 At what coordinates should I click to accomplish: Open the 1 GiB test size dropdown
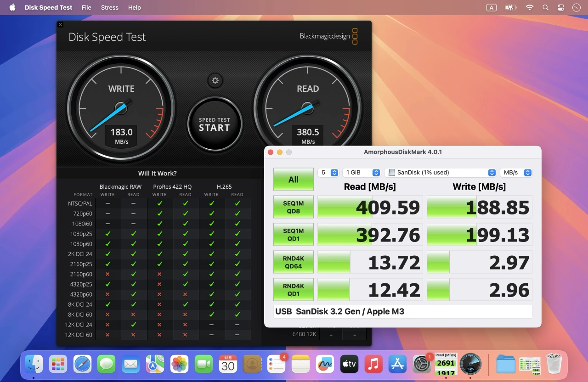362,173
